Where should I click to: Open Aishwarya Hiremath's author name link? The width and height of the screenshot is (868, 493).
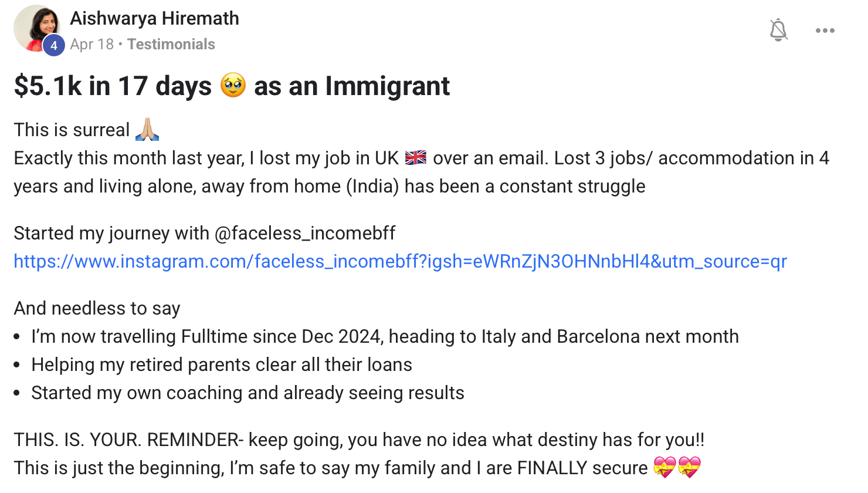155,18
